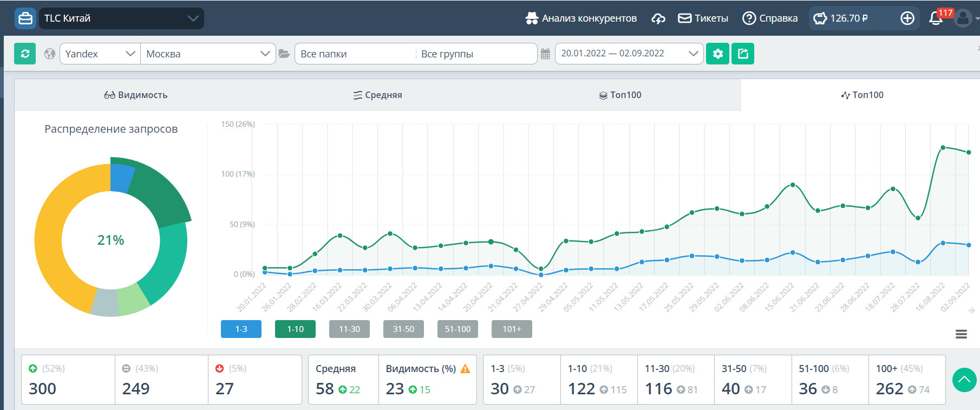Enable the 11-30 series legend button
The image size is (980, 410).
(349, 329)
